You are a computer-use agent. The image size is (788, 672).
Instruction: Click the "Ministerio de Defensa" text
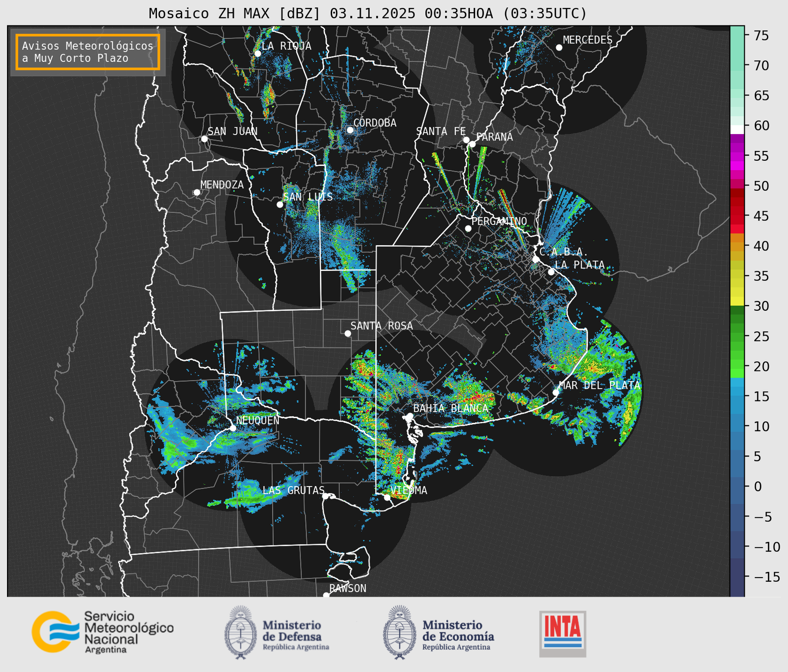click(292, 630)
